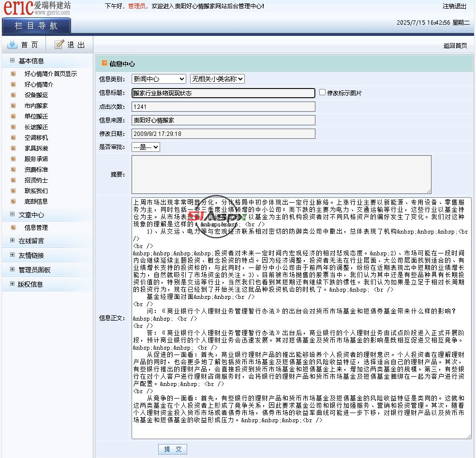This screenshot has width=476, height=458.
Task: Click into the 信息标题 title field
Action: coord(223,93)
